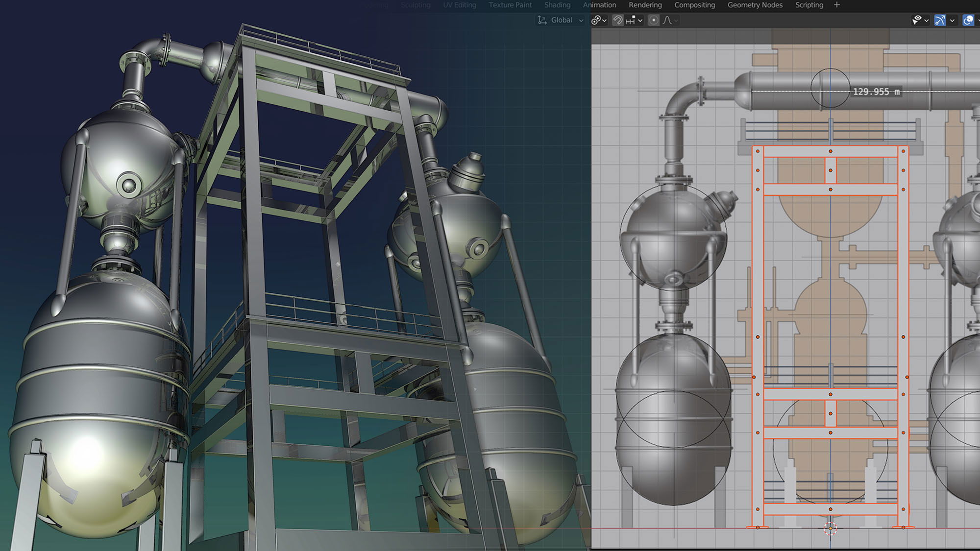
Task: Click the transform orientation axes icon
Action: coord(542,20)
